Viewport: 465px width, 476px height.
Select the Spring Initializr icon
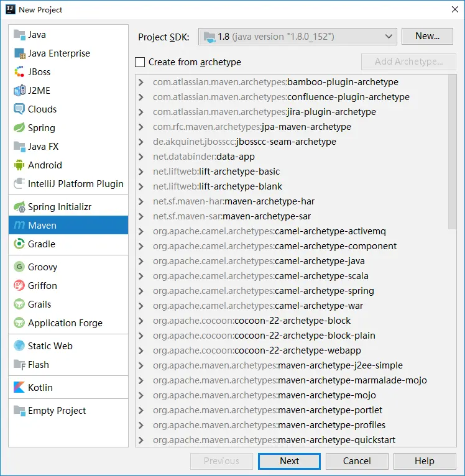19,207
